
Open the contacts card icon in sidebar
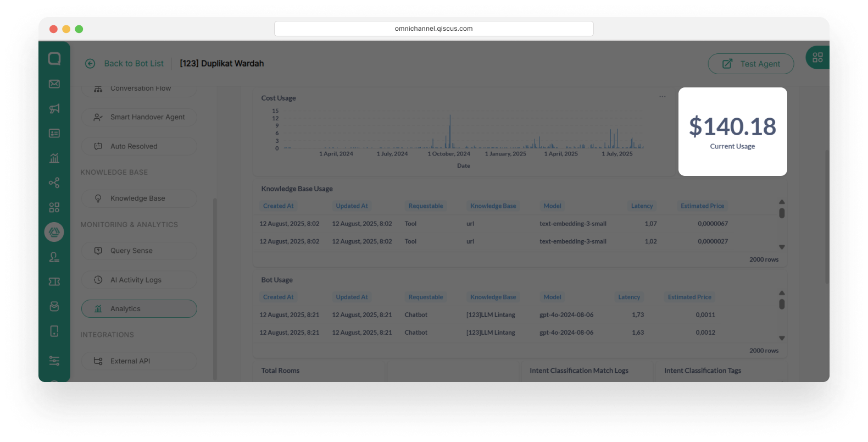tap(54, 134)
